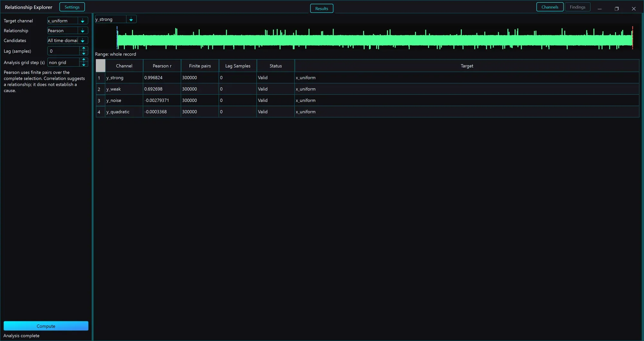The height and width of the screenshot is (341, 644).
Task: Click the Pearson r value -0.00279371
Action: point(162,100)
